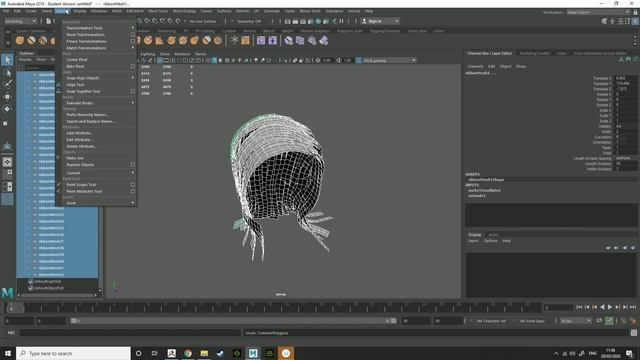Image resolution: width=640 pixels, height=360 pixels.
Task: Open Bake Pivot option box
Action: [x=133, y=66]
